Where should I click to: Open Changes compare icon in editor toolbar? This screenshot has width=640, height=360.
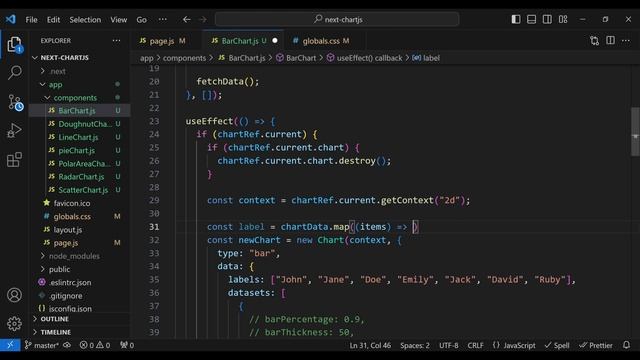pyautogui.click(x=595, y=40)
